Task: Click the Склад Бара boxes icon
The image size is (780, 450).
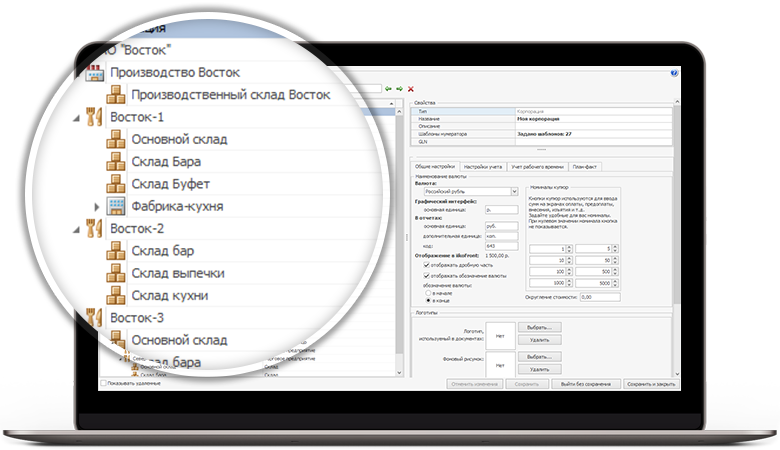Action: click(116, 161)
